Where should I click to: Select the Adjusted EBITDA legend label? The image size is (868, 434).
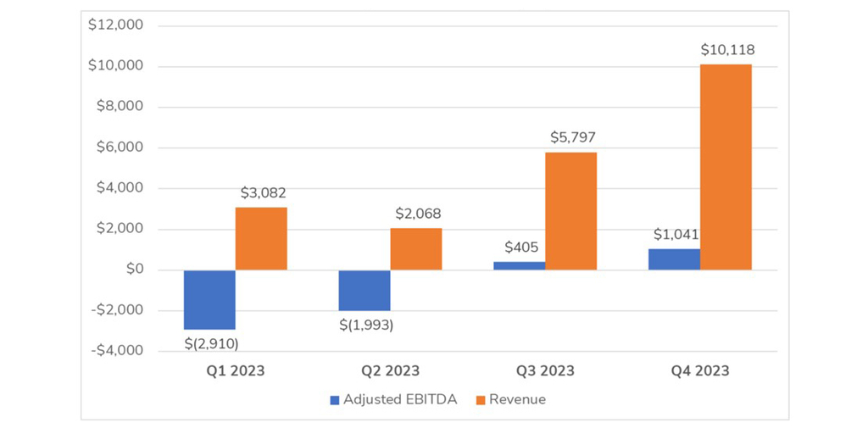pos(398,399)
